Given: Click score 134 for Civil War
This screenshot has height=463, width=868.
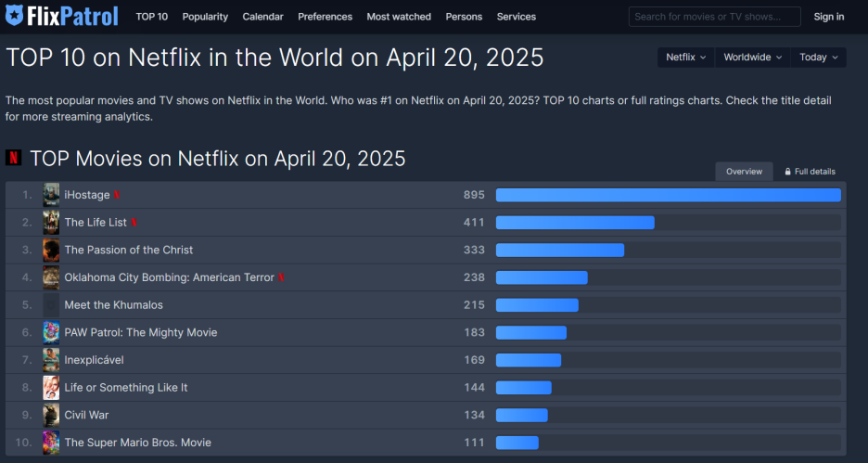Looking at the screenshot, I should click(475, 415).
